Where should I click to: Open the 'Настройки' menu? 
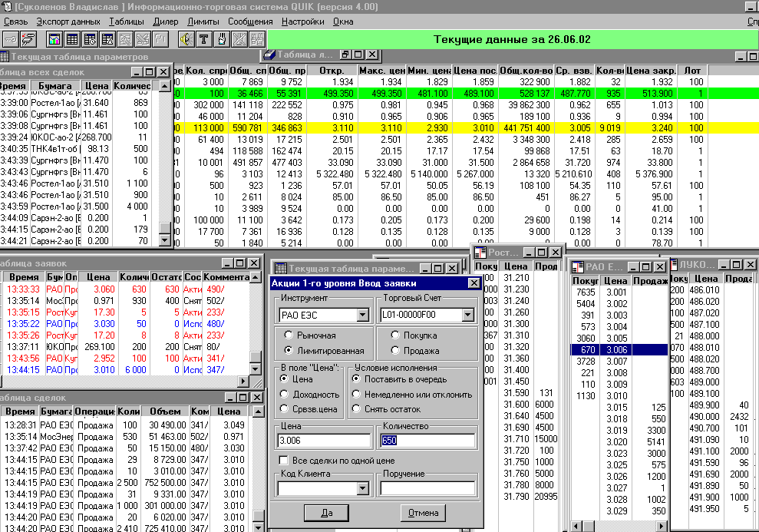pos(303,21)
